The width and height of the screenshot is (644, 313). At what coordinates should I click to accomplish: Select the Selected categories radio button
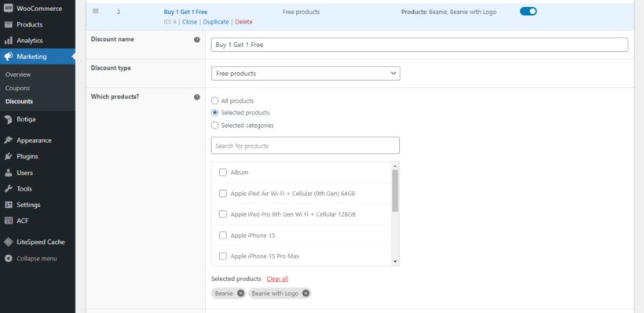tap(215, 125)
